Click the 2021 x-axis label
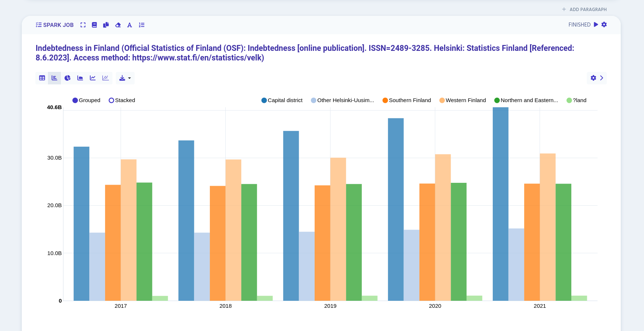 pos(540,306)
